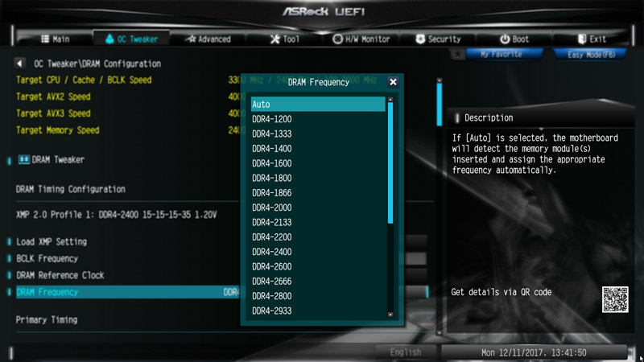
Task: Click the star icon next to My Favorite
Action: pyautogui.click(x=457, y=54)
